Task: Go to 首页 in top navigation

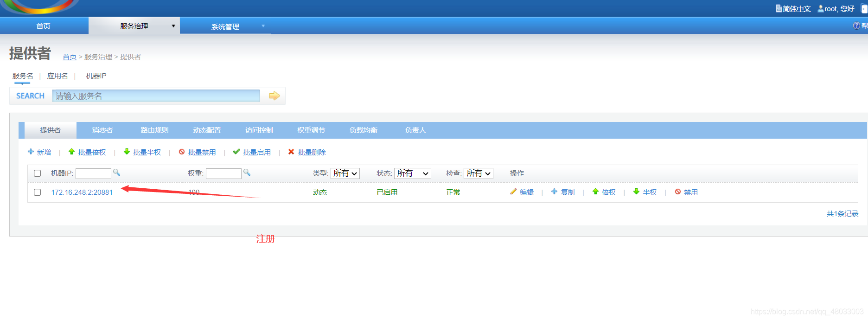Action: 44,26
